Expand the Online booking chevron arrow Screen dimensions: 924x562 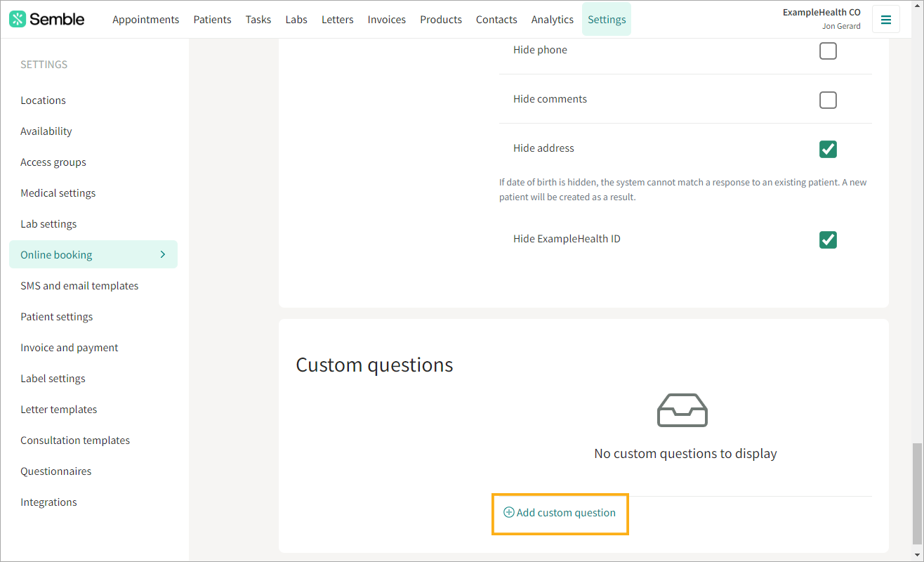(x=163, y=254)
